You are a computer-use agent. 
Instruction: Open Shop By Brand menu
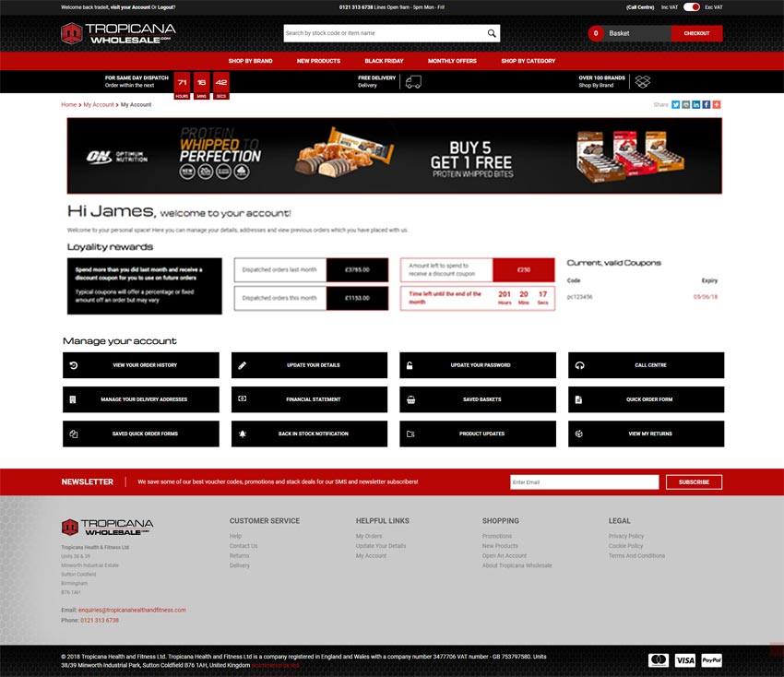pyautogui.click(x=251, y=61)
